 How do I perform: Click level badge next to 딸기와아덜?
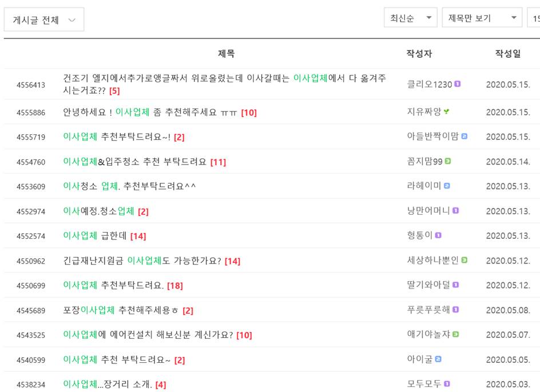[x=455, y=285]
